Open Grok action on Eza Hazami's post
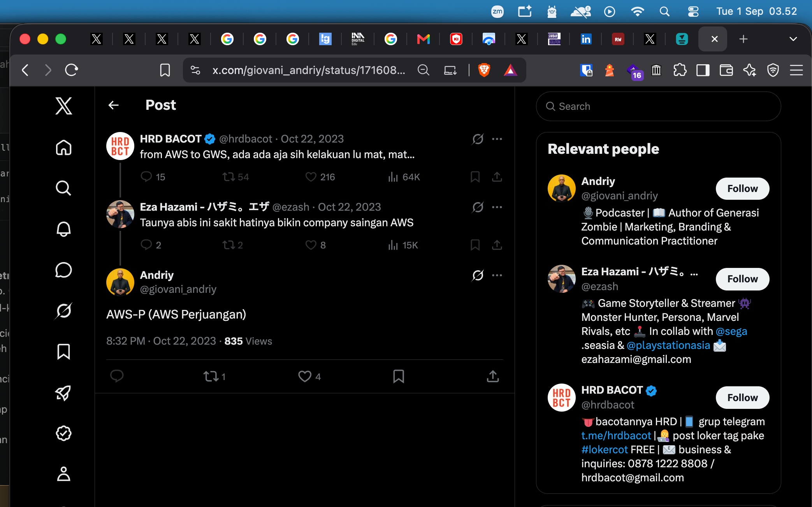This screenshot has width=812, height=507. pos(478,207)
